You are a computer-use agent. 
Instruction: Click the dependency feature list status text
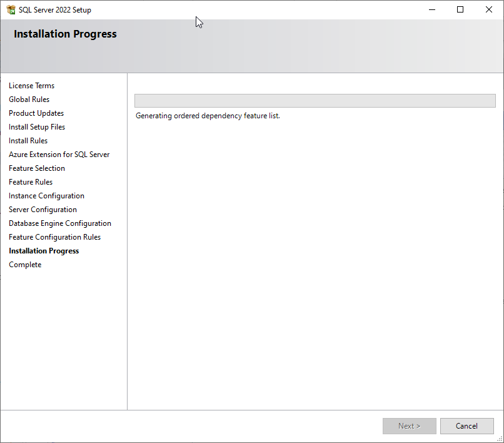click(x=208, y=116)
